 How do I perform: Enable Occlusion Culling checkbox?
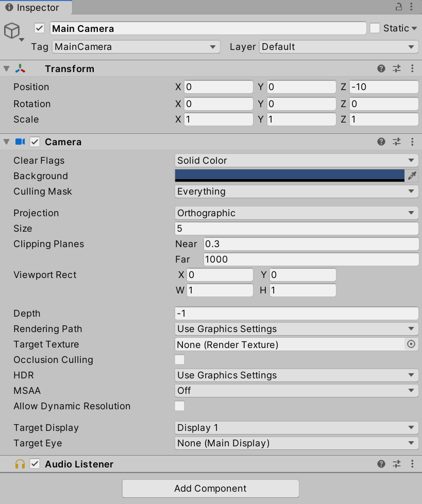[179, 360]
